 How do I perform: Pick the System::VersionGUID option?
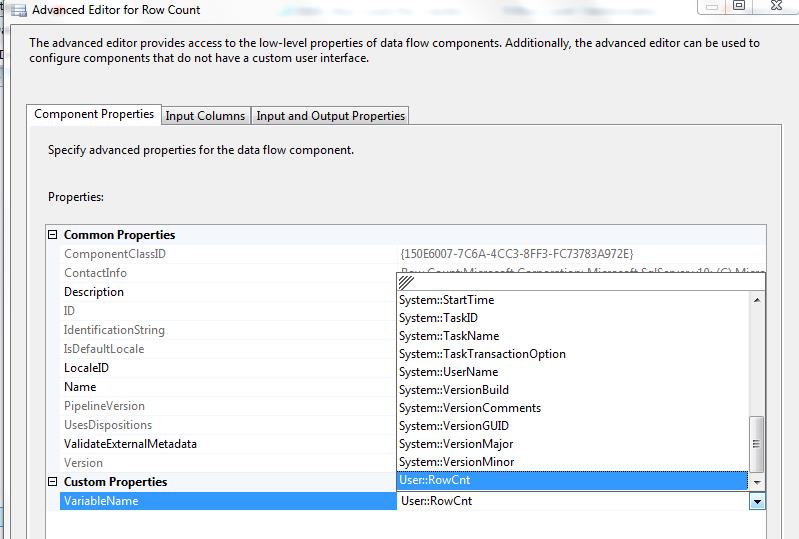tap(453, 426)
